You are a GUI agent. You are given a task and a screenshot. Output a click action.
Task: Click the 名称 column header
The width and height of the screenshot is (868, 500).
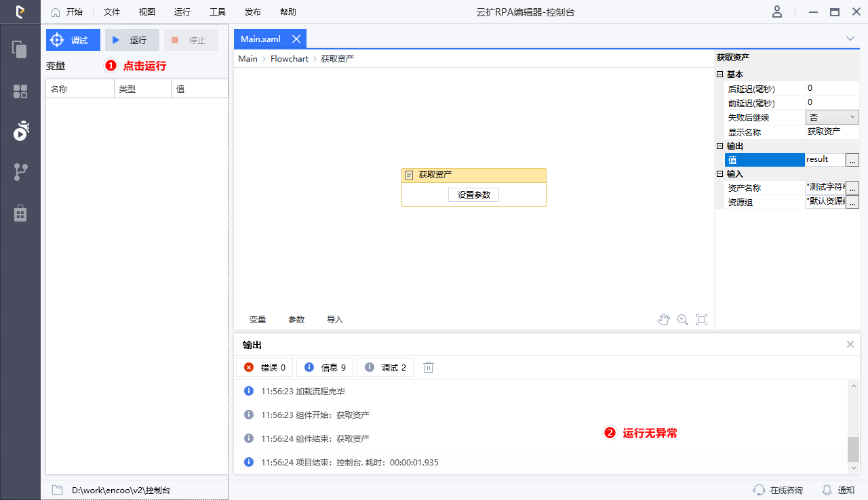coord(80,89)
